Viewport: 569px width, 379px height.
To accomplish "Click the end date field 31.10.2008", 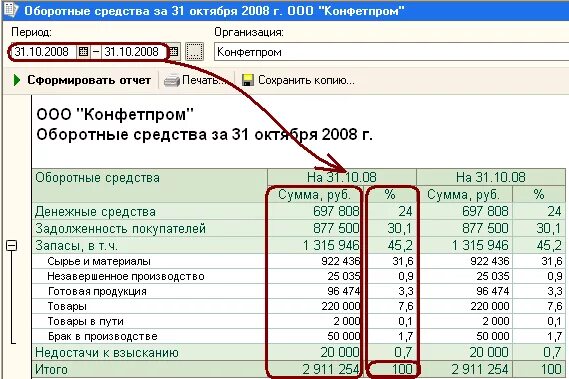I will pyautogui.click(x=132, y=52).
